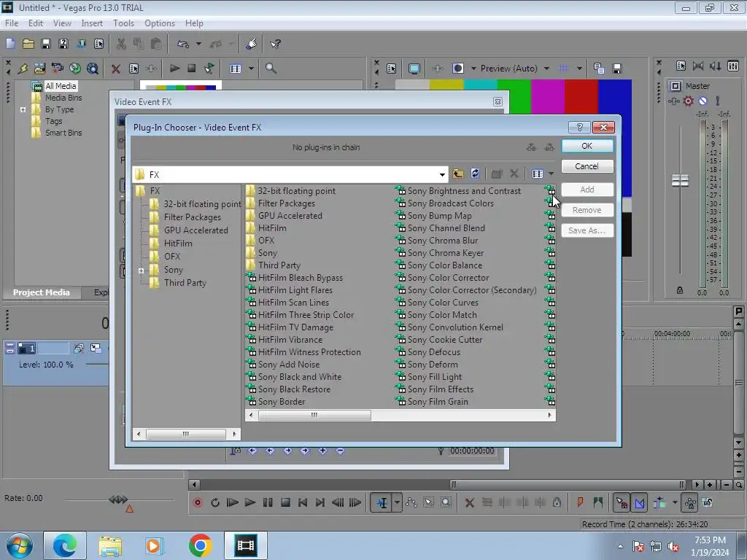Click OK in the Plug-In Chooser
The image size is (747, 560).
pos(587,146)
